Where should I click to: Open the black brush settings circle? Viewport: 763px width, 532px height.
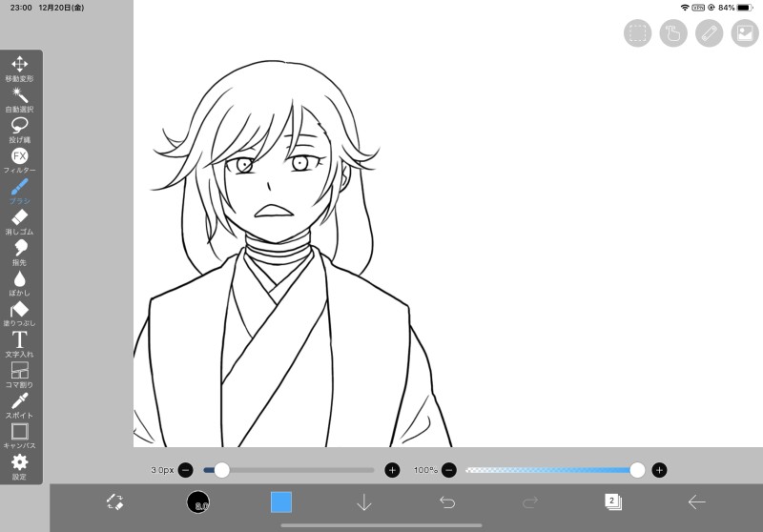pyautogui.click(x=198, y=501)
